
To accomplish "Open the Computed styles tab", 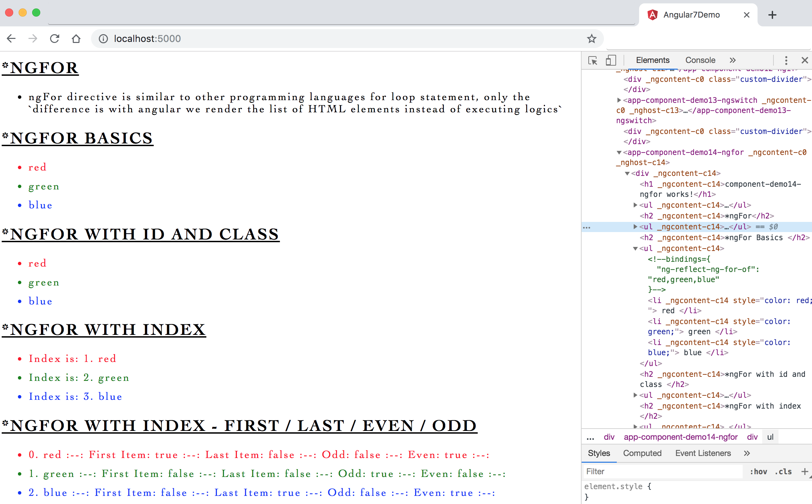I will (x=642, y=453).
